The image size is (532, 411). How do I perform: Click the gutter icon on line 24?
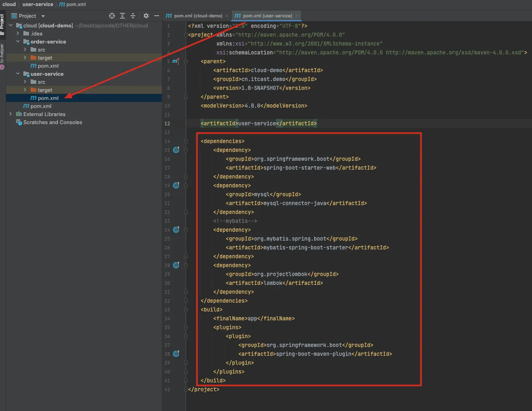click(176, 230)
